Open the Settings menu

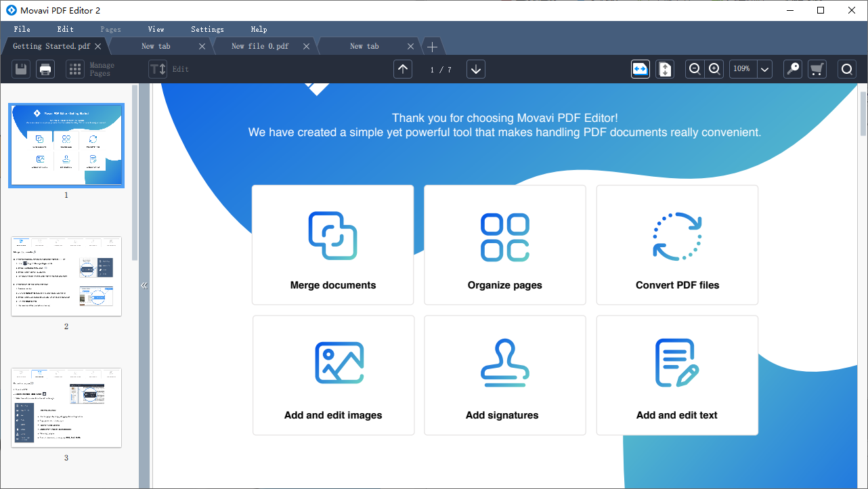click(x=207, y=29)
